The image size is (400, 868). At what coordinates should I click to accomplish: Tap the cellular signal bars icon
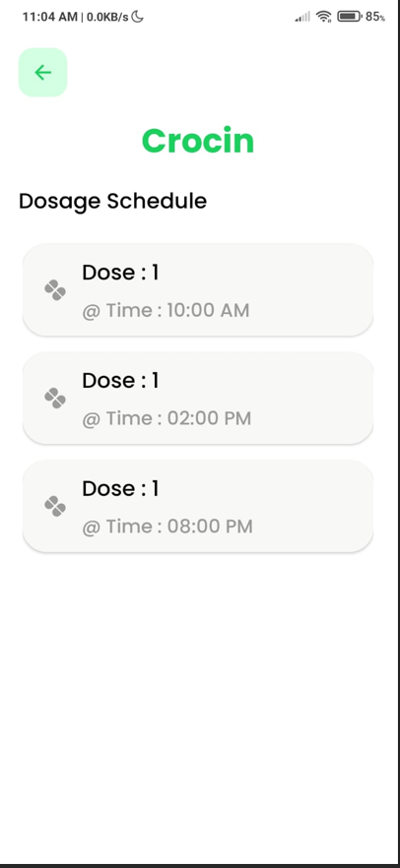coord(302,17)
